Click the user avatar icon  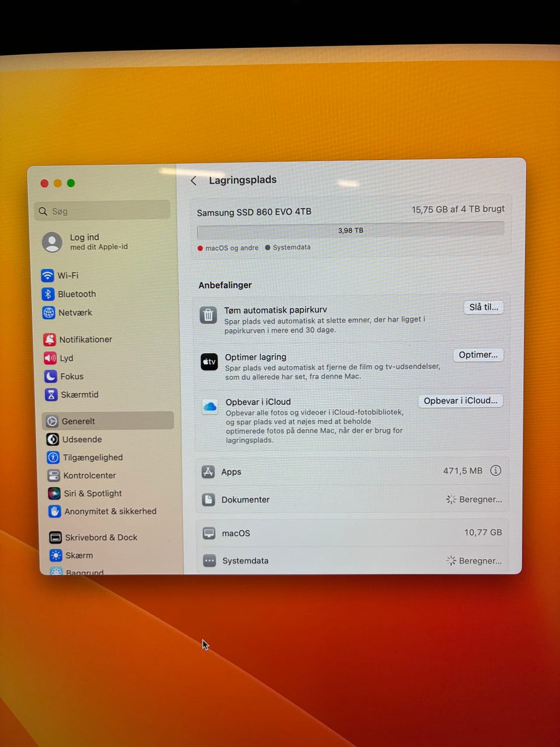(52, 242)
